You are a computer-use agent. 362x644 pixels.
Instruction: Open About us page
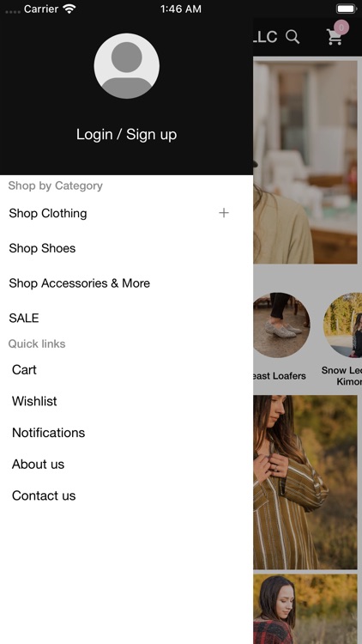click(38, 464)
